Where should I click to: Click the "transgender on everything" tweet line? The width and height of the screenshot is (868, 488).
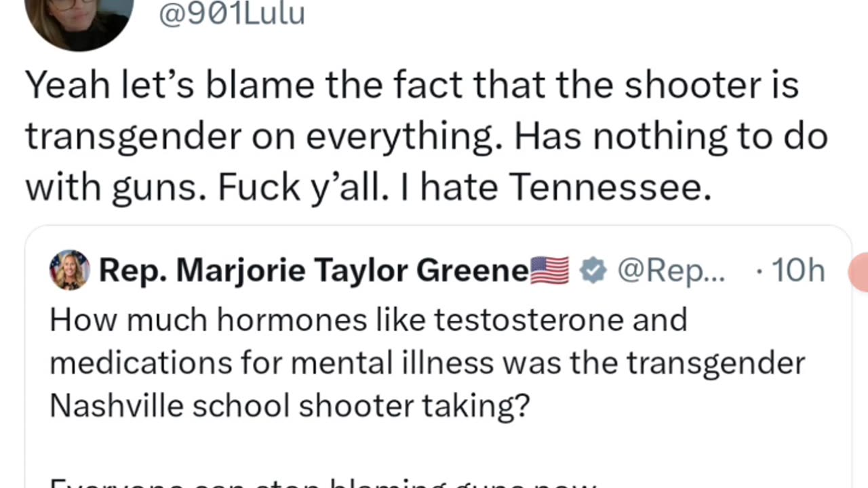(x=264, y=137)
